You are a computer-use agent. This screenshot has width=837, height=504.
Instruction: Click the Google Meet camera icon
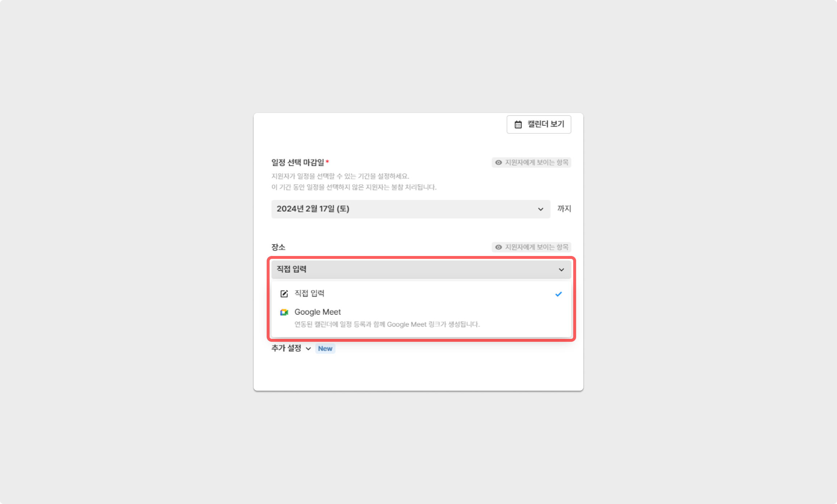pyautogui.click(x=284, y=312)
